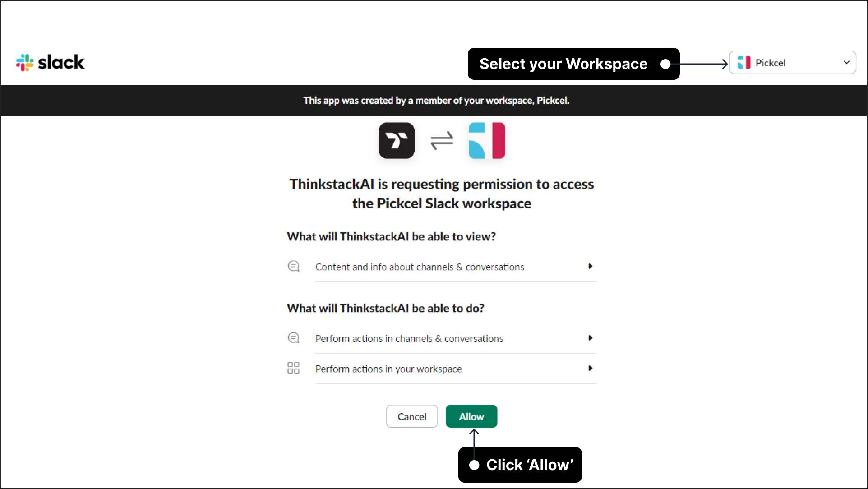This screenshot has width=868, height=489.
Task: Toggle permission for channel actions
Action: 590,338
